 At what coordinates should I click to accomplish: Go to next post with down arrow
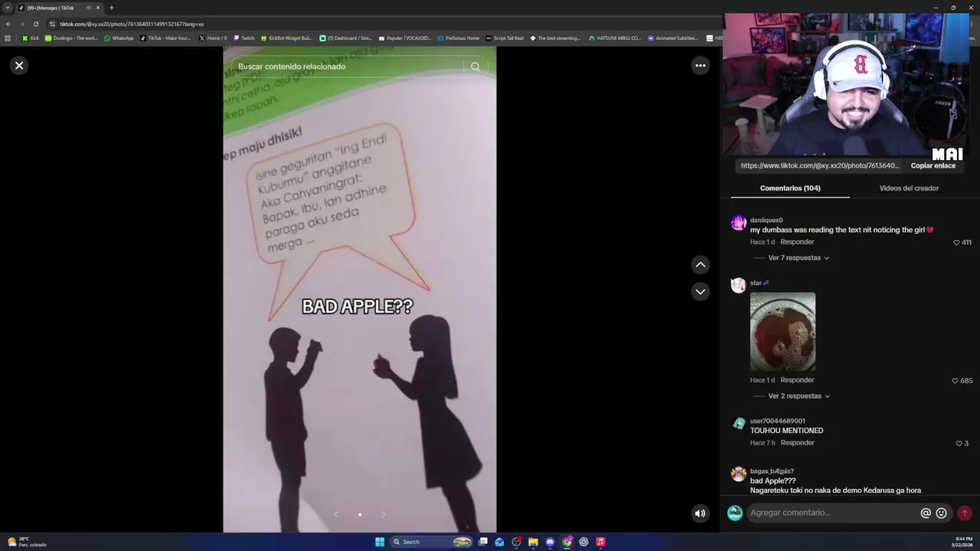(700, 292)
